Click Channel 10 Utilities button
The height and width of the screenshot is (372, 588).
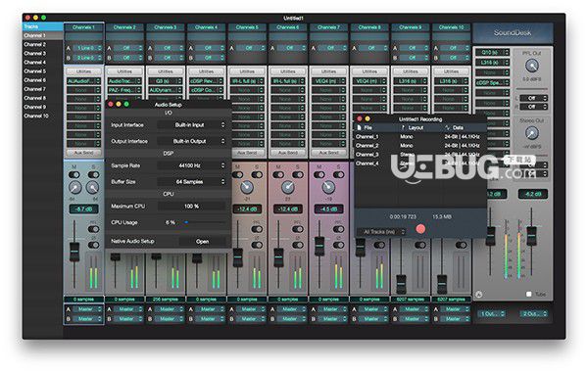[451, 71]
